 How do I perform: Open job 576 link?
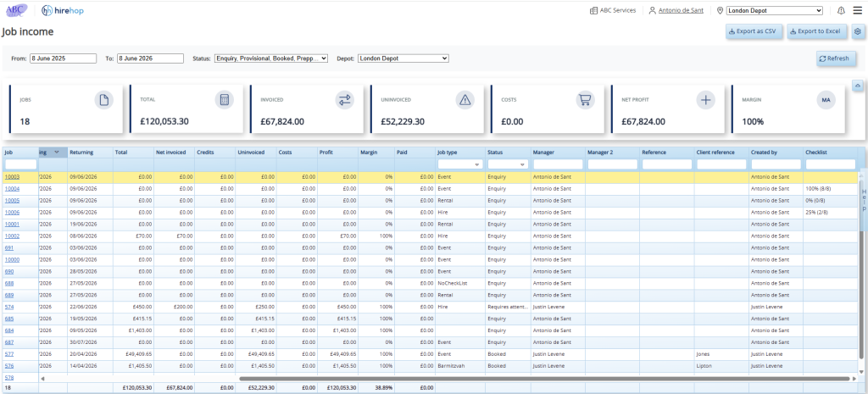pyautogui.click(x=8, y=365)
